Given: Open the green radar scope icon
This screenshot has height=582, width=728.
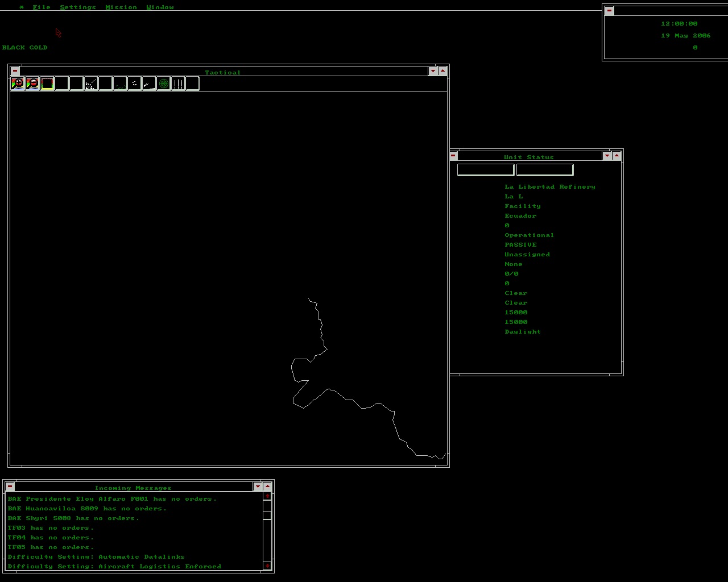Looking at the screenshot, I should click(163, 84).
